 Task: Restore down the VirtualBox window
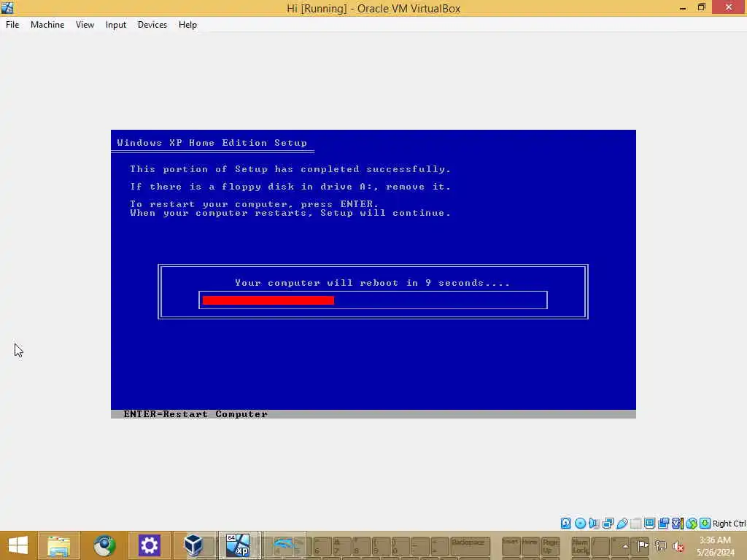coord(701,7)
